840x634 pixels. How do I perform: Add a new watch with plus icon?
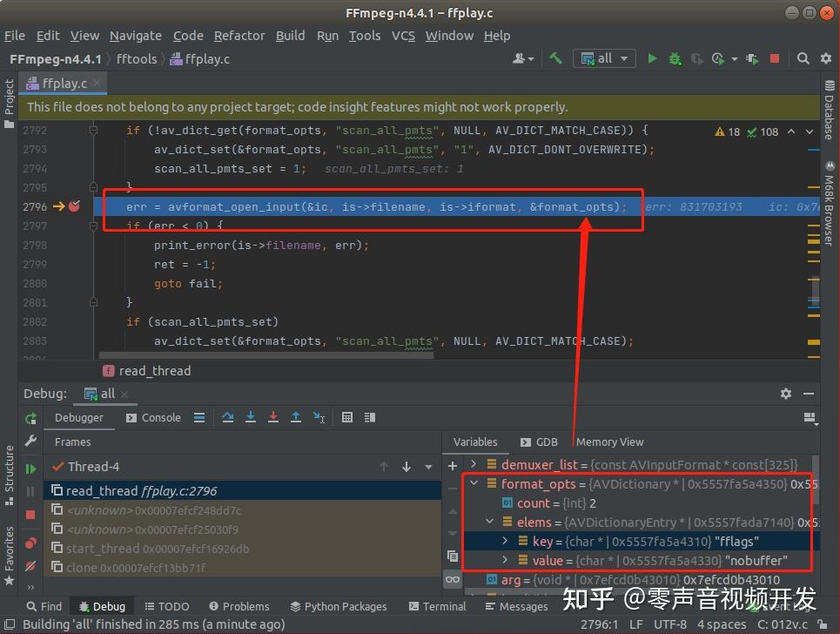452,466
